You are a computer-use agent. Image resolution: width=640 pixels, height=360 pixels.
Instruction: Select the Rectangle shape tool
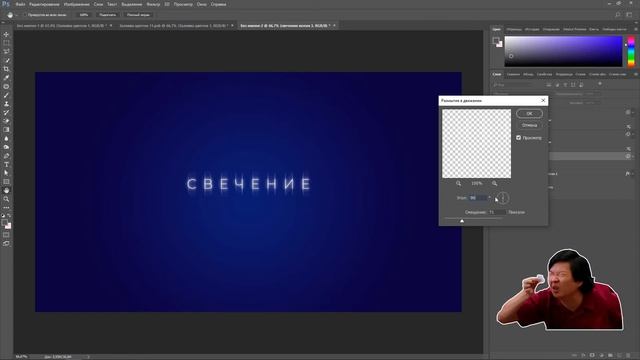(x=6, y=182)
